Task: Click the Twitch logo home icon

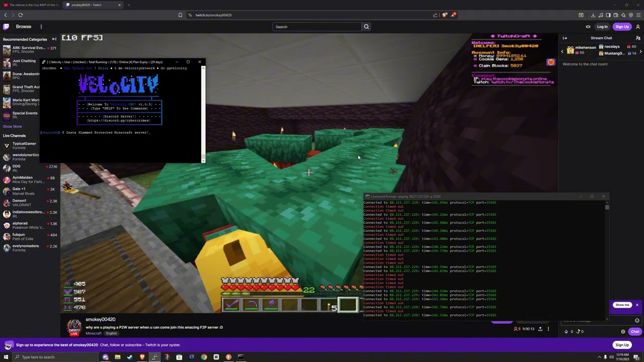Action: [x=6, y=27]
